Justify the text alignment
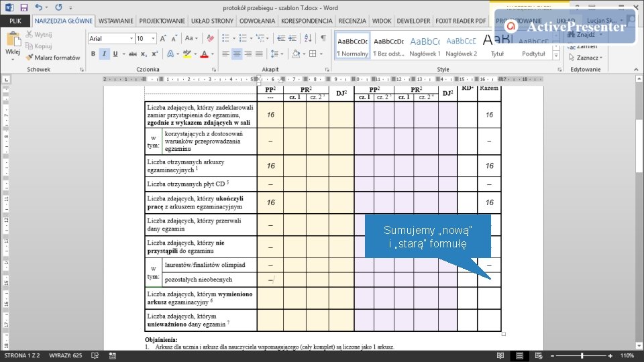644x362 pixels. (x=259, y=54)
